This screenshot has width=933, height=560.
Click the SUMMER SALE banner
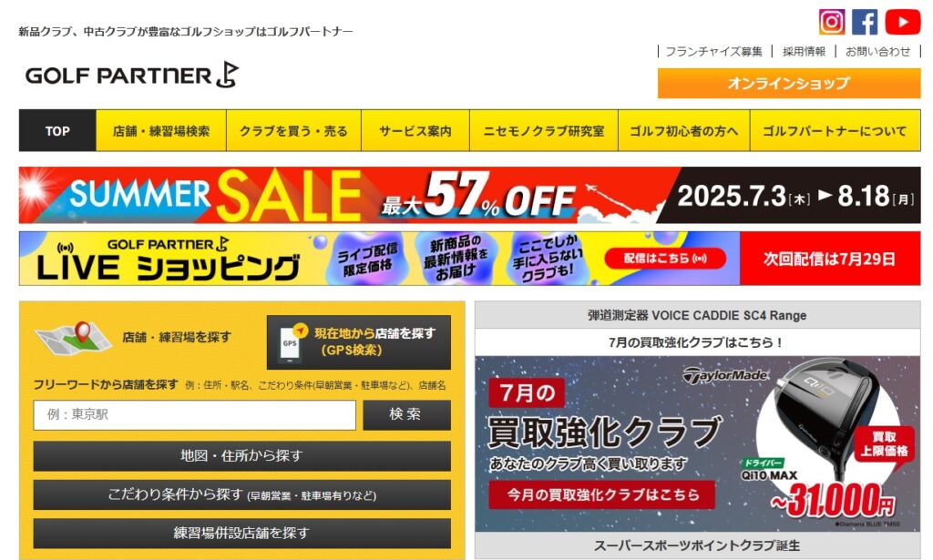(x=469, y=195)
